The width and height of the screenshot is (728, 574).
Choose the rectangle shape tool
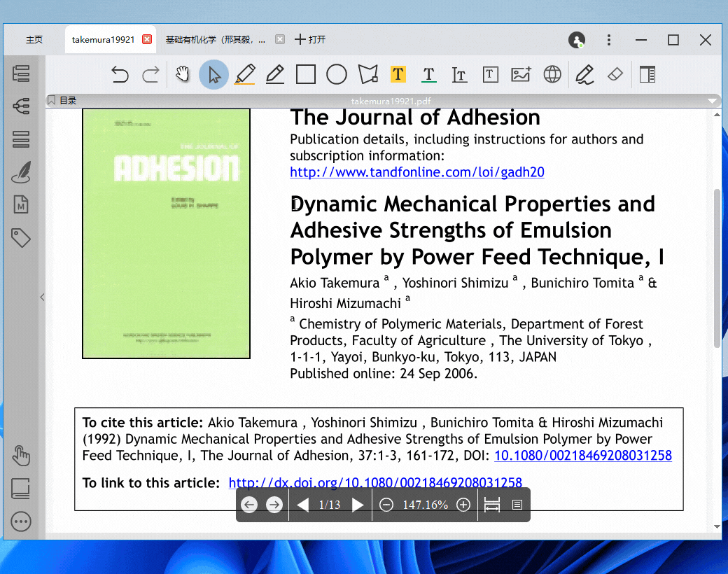coord(306,74)
